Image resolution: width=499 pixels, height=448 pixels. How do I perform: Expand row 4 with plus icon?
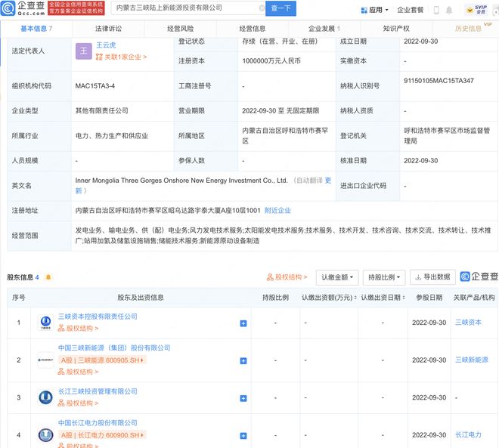click(x=243, y=436)
